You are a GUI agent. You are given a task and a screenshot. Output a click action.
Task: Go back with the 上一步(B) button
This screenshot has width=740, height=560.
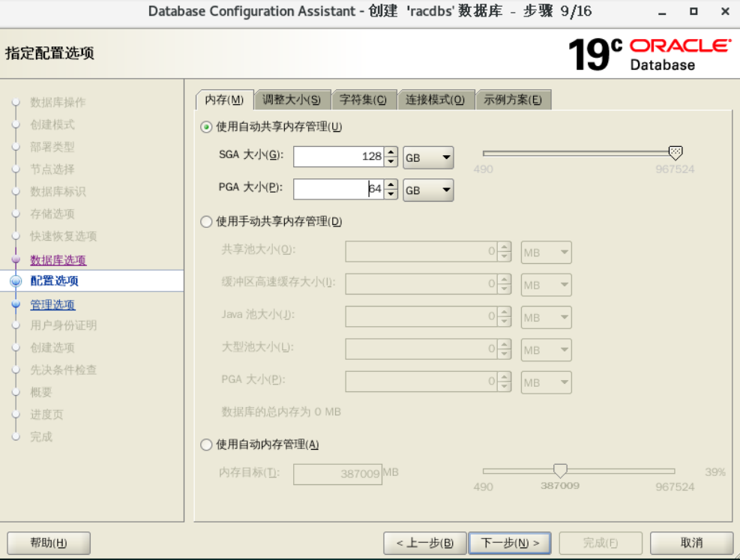coord(425,543)
